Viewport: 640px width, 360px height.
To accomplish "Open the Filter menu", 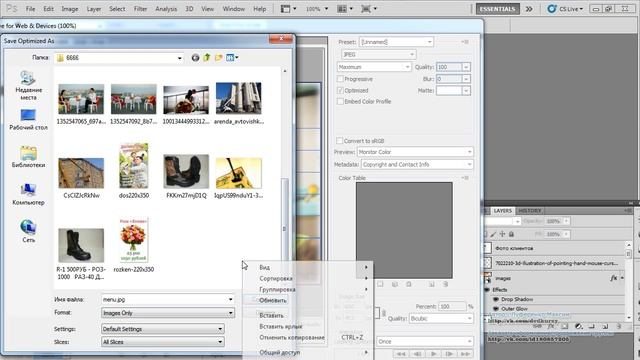I will 140,9.
